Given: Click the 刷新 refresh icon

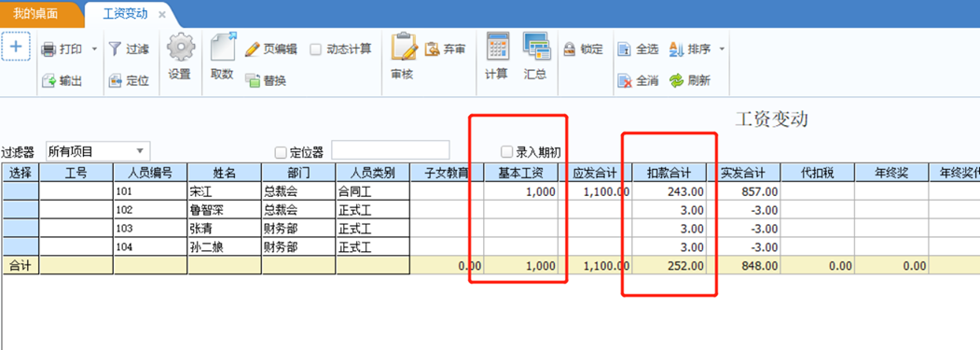Looking at the screenshot, I should coord(676,81).
